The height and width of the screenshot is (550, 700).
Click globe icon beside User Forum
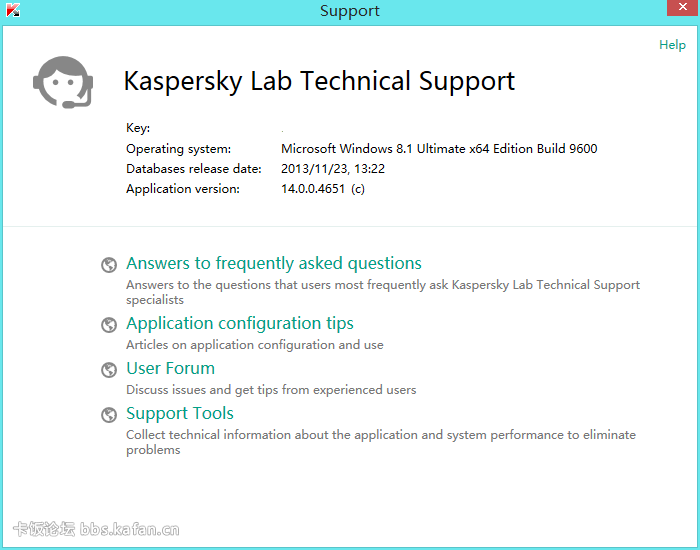pos(109,370)
